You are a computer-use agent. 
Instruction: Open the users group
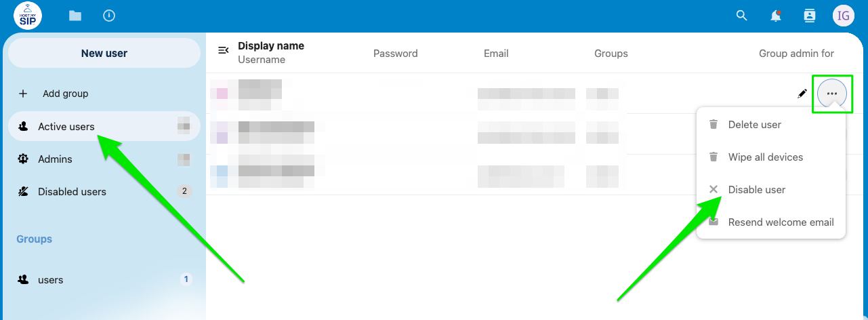point(50,280)
